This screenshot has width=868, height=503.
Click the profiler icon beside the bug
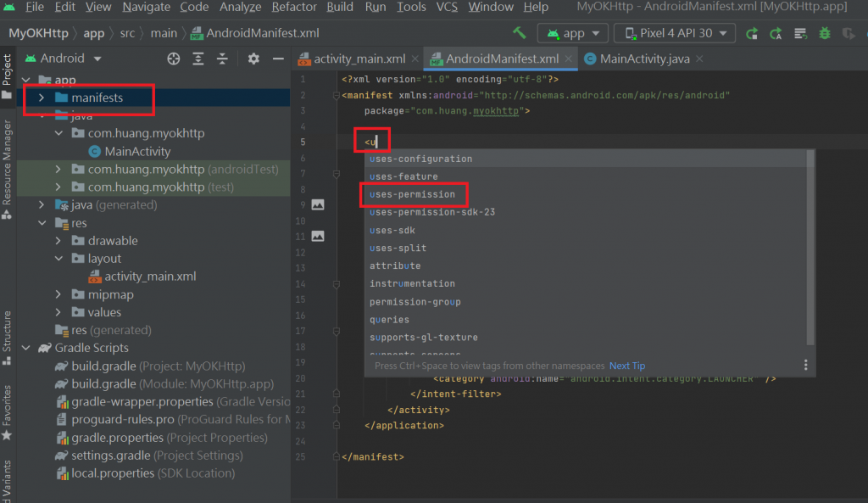pyautogui.click(x=849, y=33)
